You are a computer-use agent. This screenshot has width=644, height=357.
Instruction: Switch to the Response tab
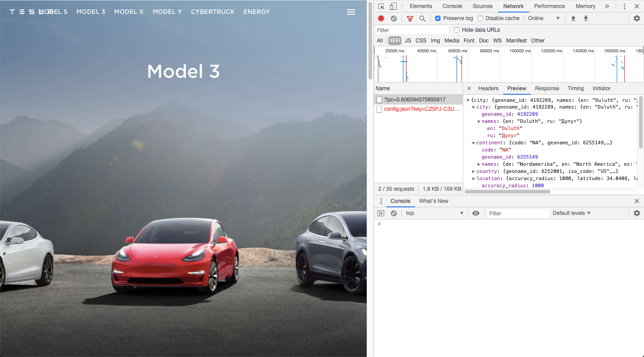(547, 88)
